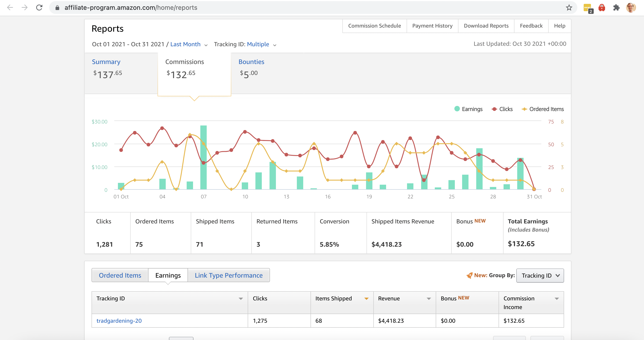This screenshot has width=644, height=340.
Task: Click Download Reports
Action: (x=486, y=26)
